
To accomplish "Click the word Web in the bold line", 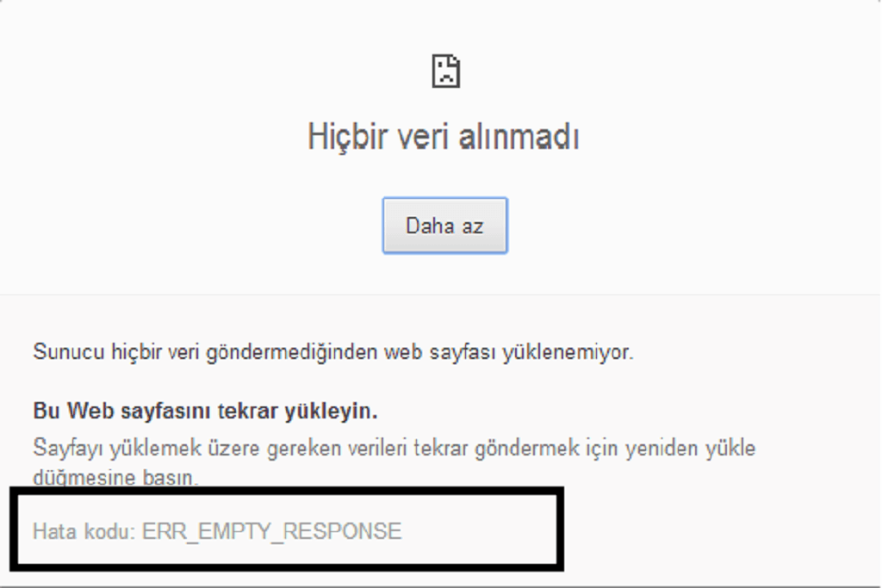I will click(90, 411).
